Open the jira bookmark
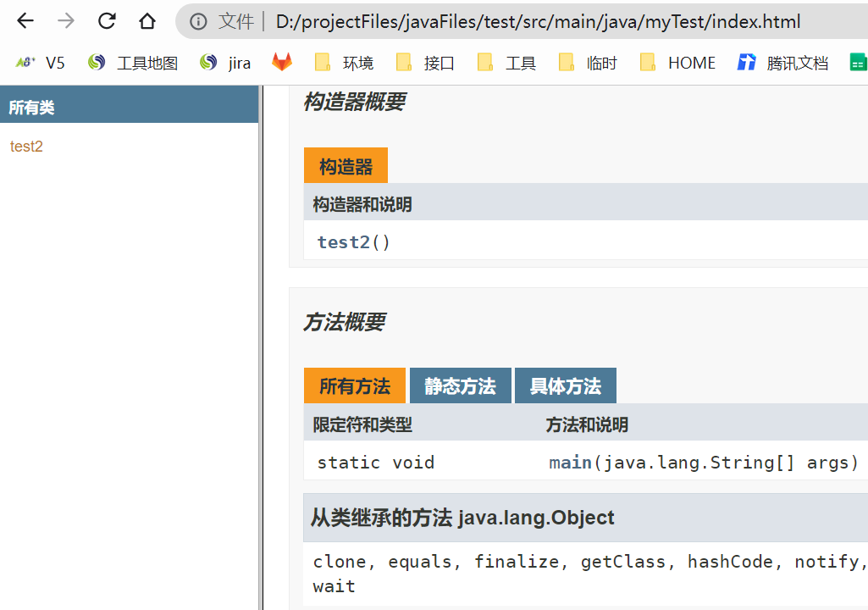 pyautogui.click(x=225, y=63)
